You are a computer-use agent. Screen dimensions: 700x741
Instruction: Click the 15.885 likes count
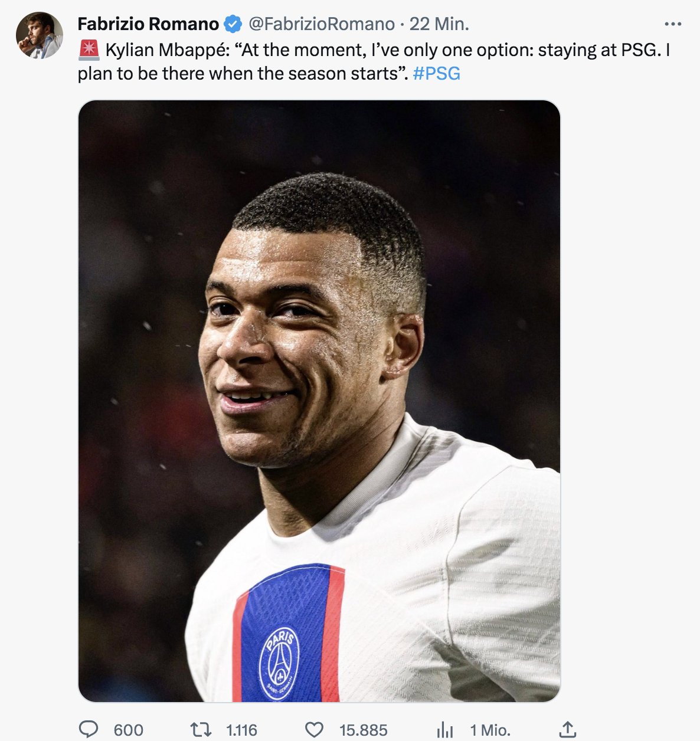point(363,730)
